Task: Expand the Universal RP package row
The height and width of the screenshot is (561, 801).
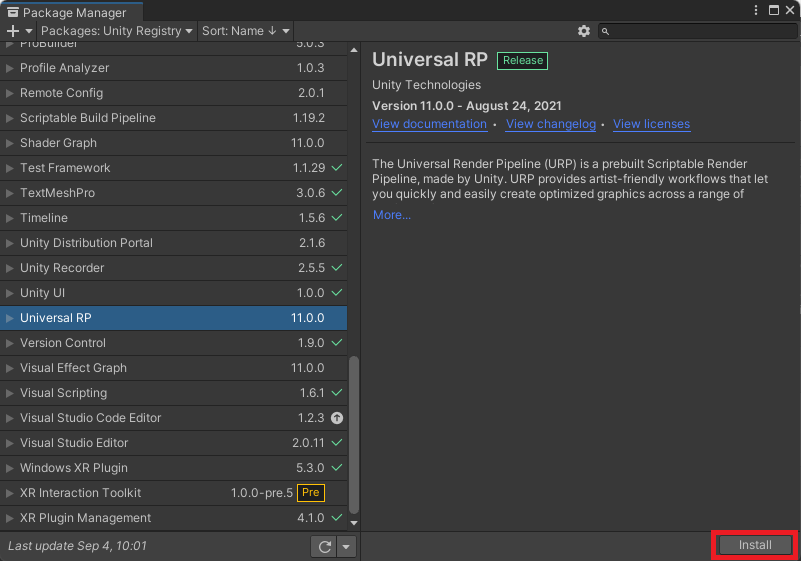Action: coord(9,318)
